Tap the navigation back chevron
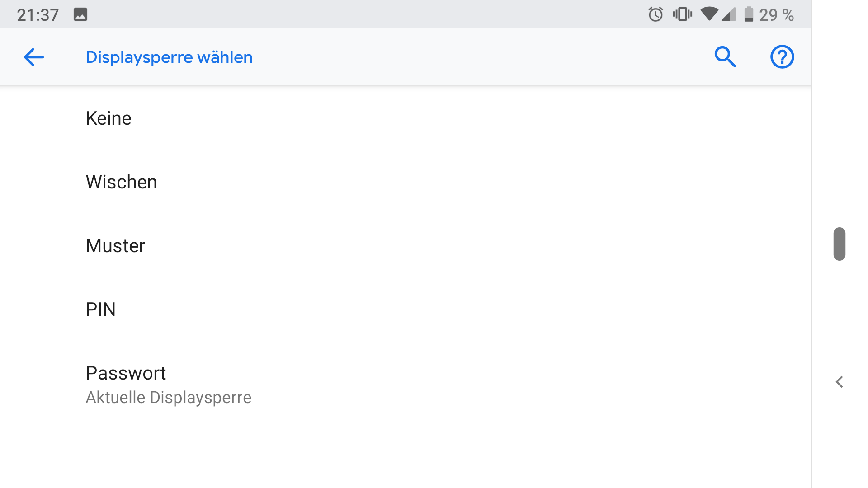The width and height of the screenshot is (868, 488). click(x=840, y=382)
